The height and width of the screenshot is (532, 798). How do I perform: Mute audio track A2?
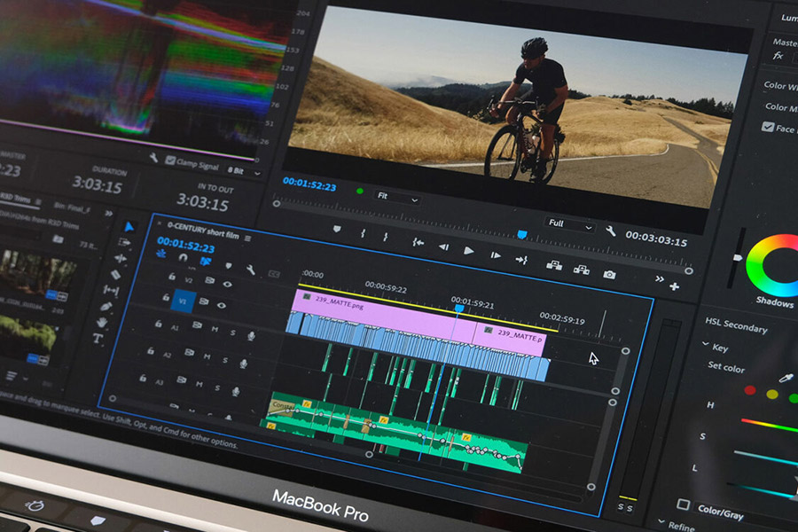pos(207,356)
